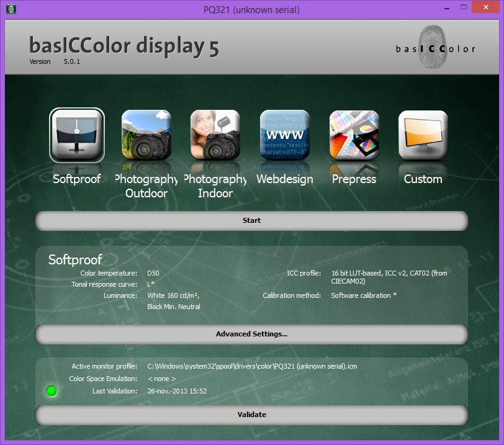
Task: Click the Photography Outdoor label text
Action: 146,186
